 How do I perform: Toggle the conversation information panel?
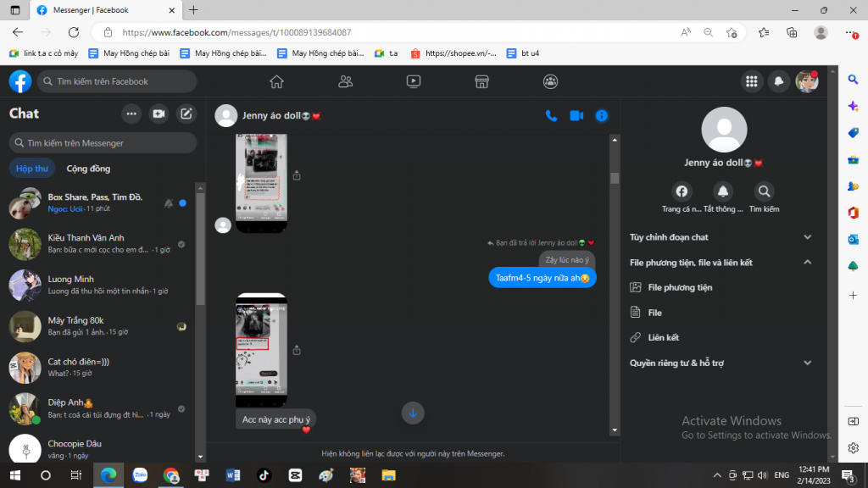tap(602, 115)
